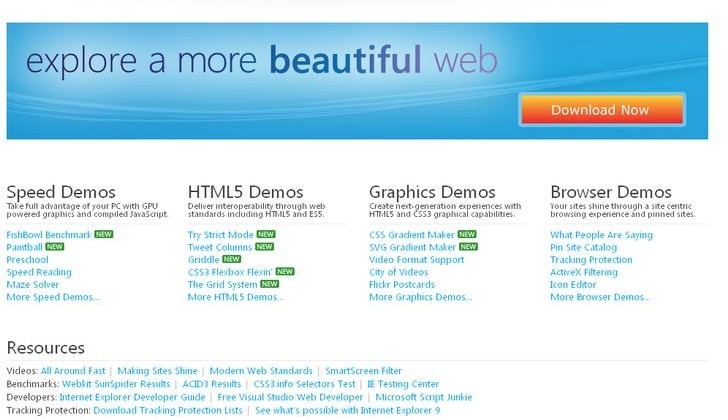Viewport: 728px width, 420px height.
Task: Click More Speed Demos link
Action: (x=53, y=297)
